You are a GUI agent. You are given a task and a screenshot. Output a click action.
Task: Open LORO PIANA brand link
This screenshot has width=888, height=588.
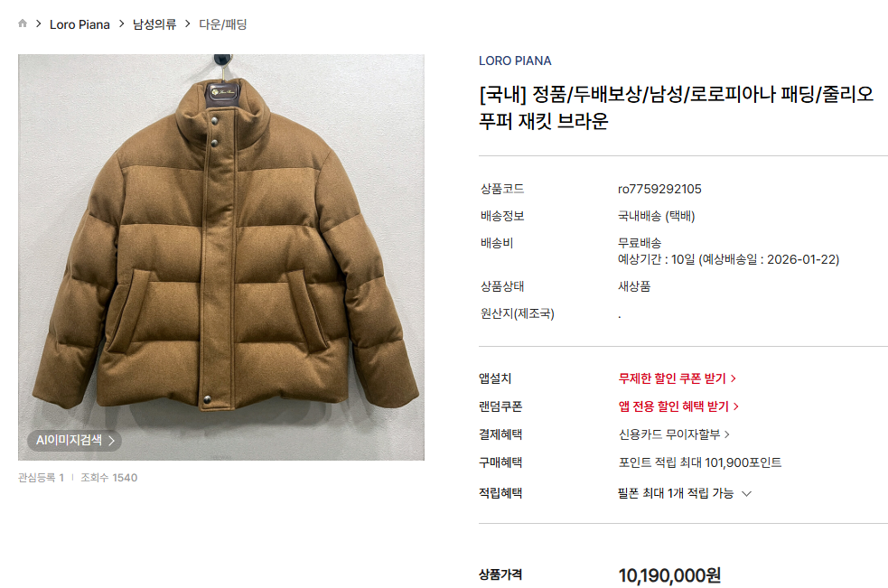point(515,61)
